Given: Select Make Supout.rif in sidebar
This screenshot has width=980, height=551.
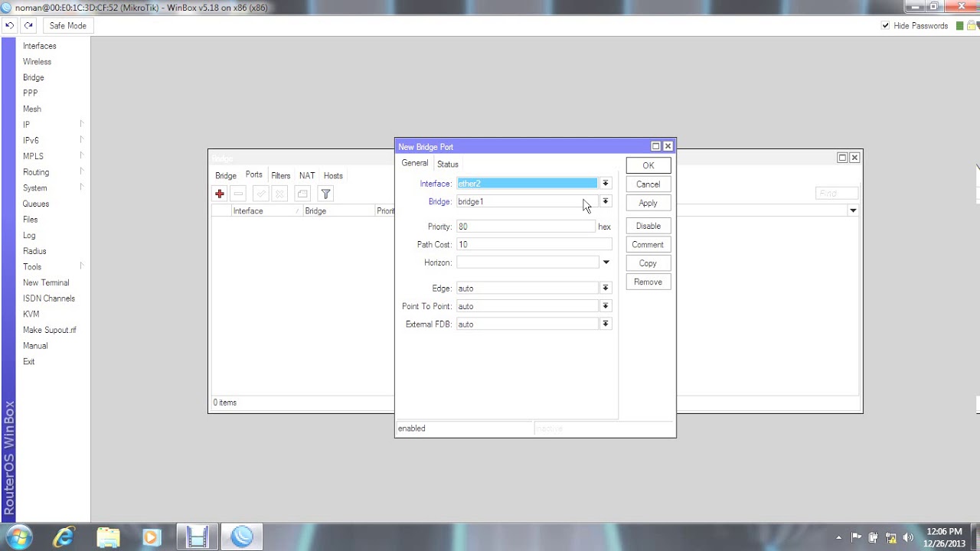Looking at the screenshot, I should tap(50, 330).
